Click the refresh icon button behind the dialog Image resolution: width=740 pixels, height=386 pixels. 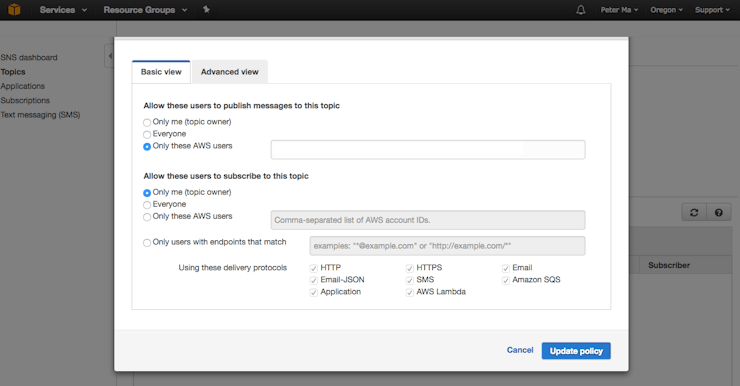[x=694, y=212]
